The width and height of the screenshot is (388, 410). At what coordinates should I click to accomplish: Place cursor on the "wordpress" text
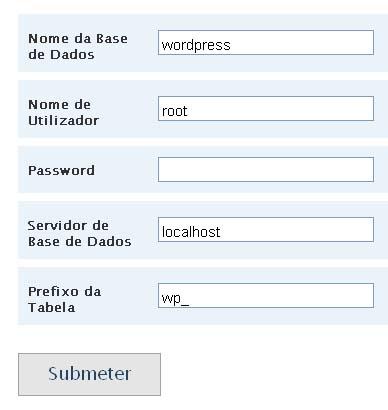point(196,45)
